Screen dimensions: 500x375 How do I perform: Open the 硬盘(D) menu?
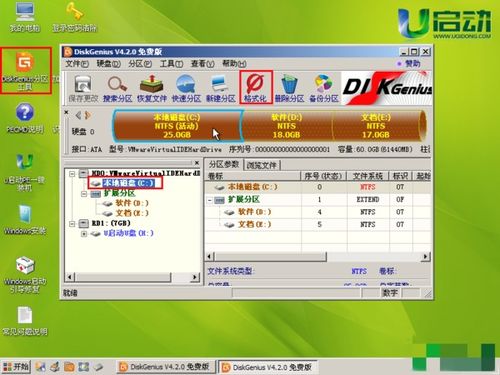(x=108, y=63)
